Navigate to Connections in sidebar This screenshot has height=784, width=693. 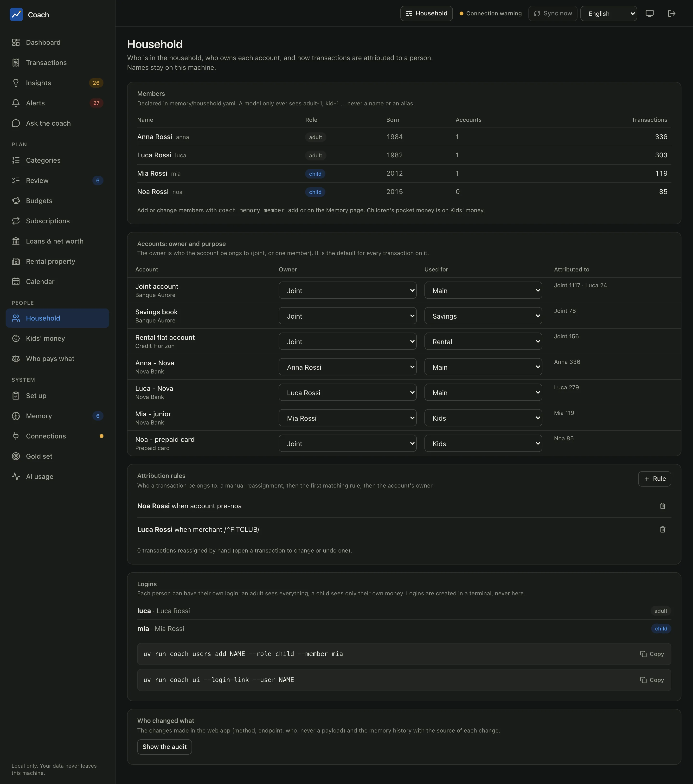(58, 436)
